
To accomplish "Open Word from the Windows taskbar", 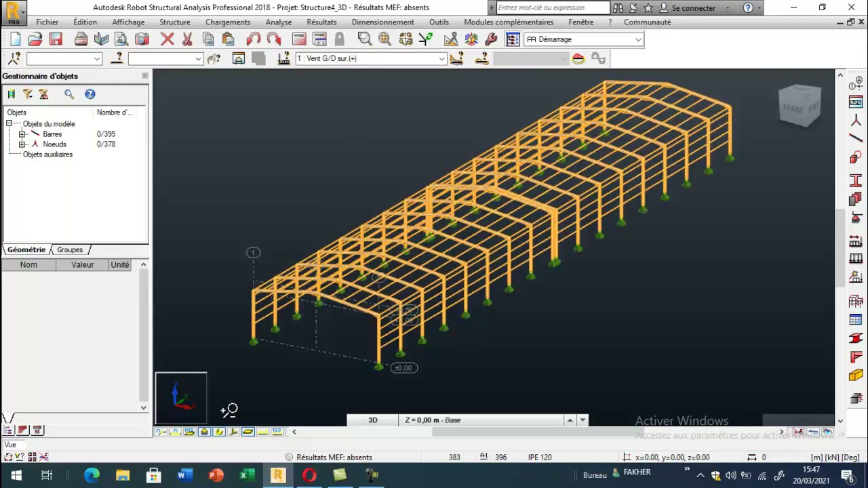I will (184, 475).
